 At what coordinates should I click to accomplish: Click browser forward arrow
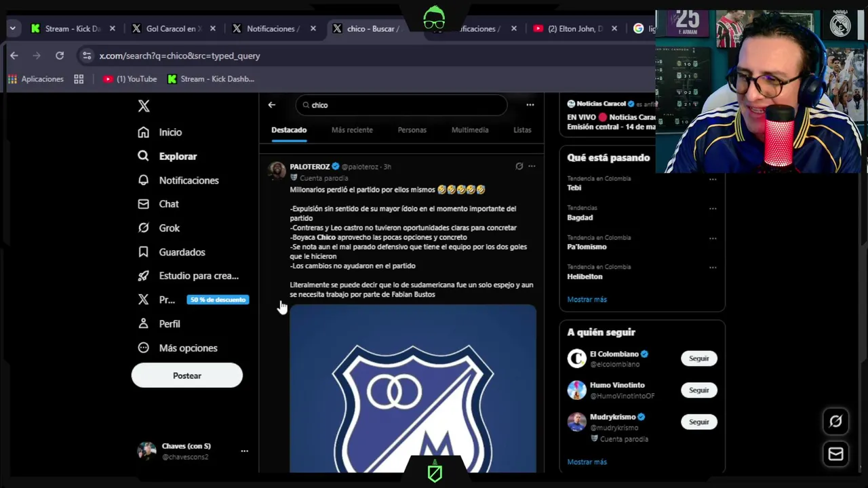(x=37, y=56)
